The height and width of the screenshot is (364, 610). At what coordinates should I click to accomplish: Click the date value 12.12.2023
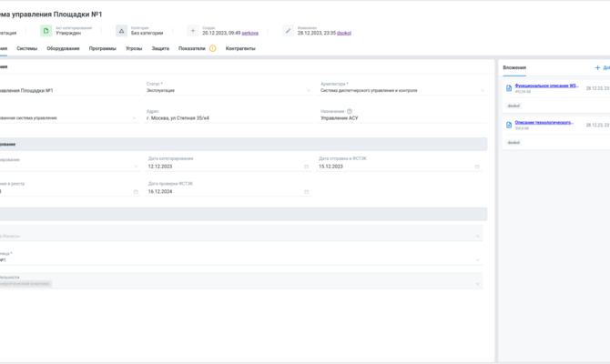coord(160,167)
